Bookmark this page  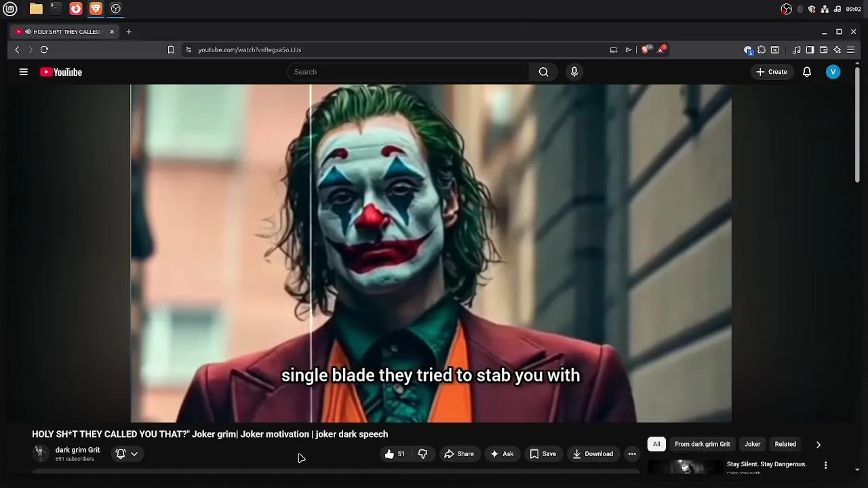click(x=171, y=49)
